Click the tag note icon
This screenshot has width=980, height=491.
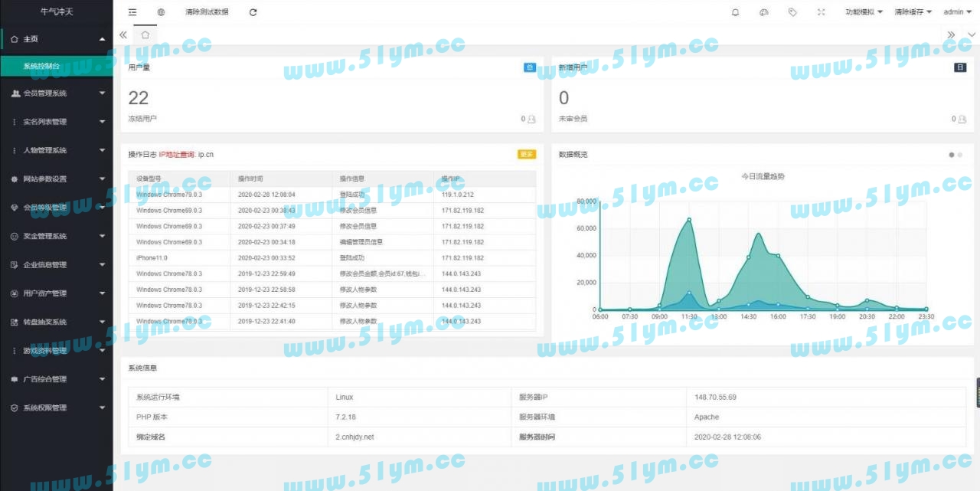tap(792, 12)
